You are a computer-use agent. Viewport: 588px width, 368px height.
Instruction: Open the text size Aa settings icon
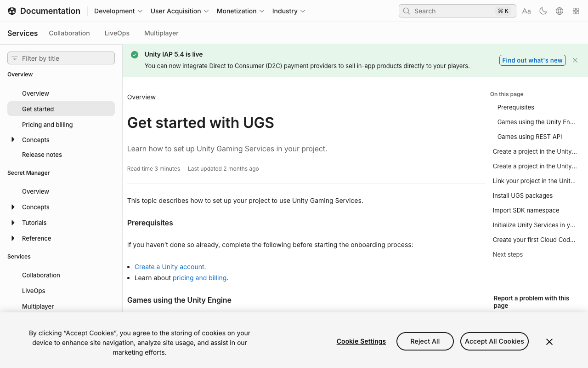pos(526,11)
